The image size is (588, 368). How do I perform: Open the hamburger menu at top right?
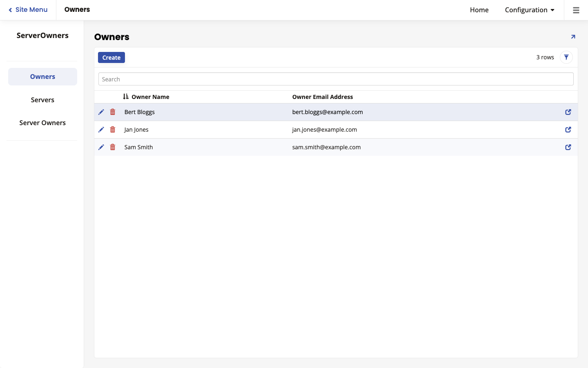(576, 10)
